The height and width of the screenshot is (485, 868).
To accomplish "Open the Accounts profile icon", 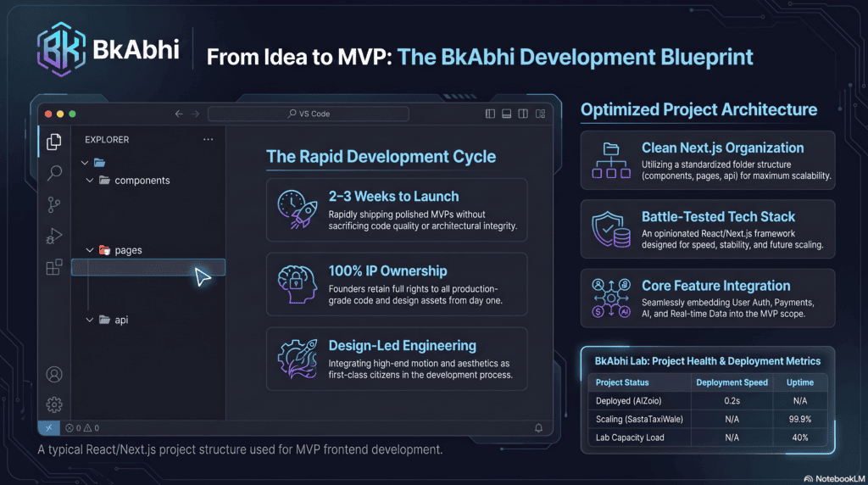I will point(54,375).
